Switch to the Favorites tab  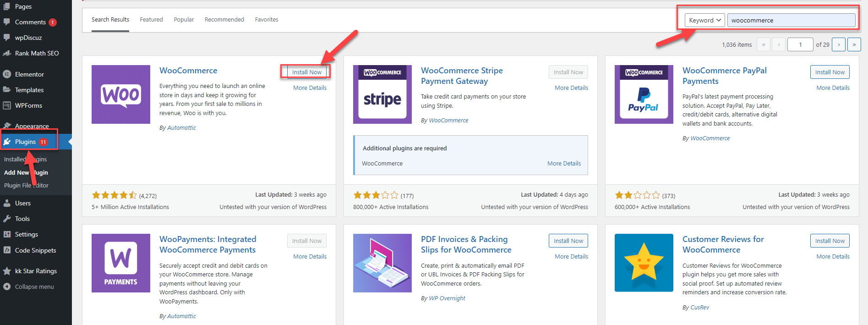(x=267, y=20)
